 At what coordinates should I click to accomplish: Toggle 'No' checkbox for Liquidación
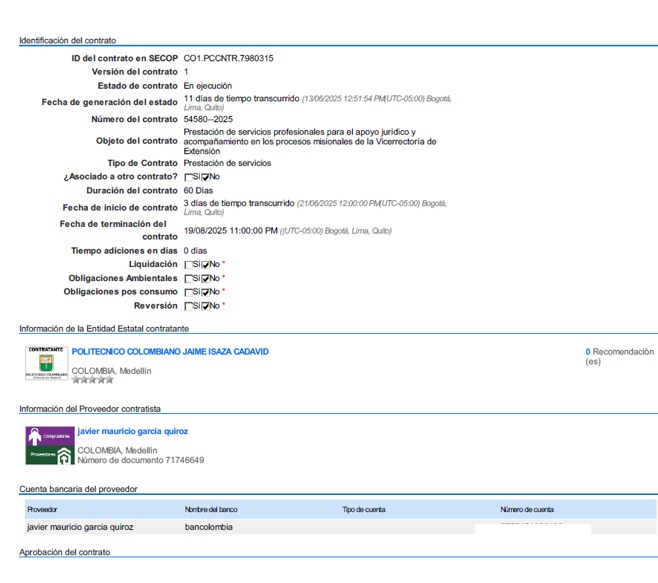point(206,264)
